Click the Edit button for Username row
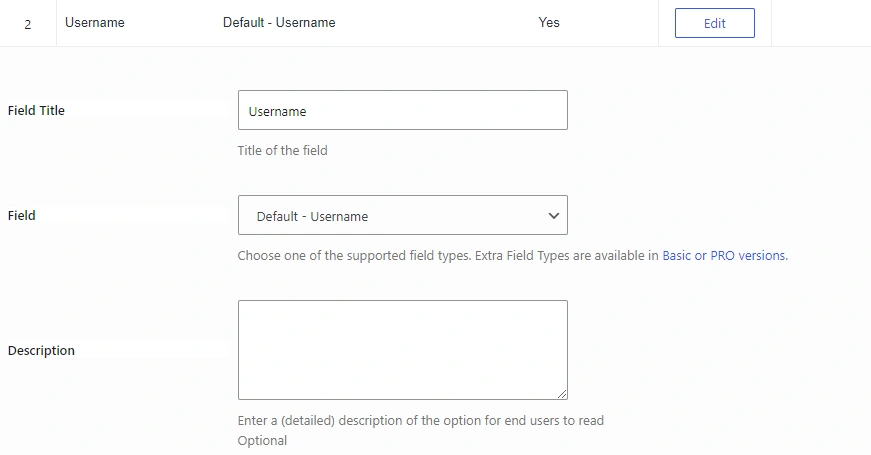871x455 pixels. [x=714, y=23]
